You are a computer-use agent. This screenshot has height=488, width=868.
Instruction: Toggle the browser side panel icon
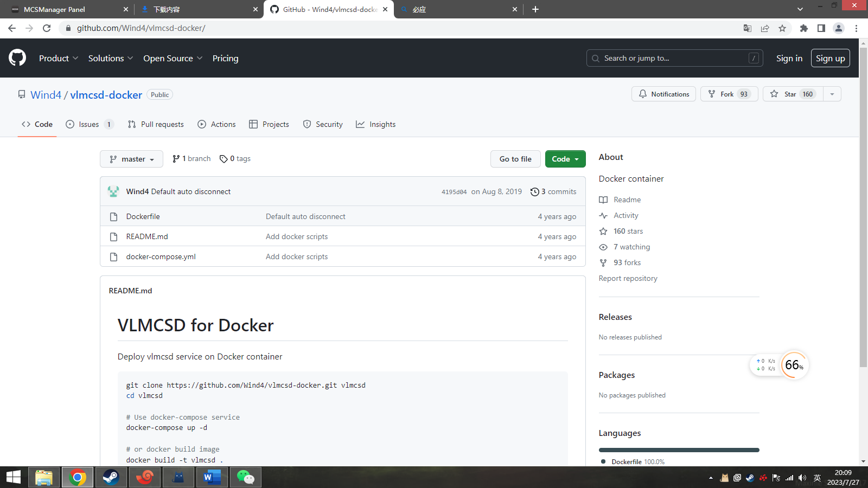pos(821,28)
